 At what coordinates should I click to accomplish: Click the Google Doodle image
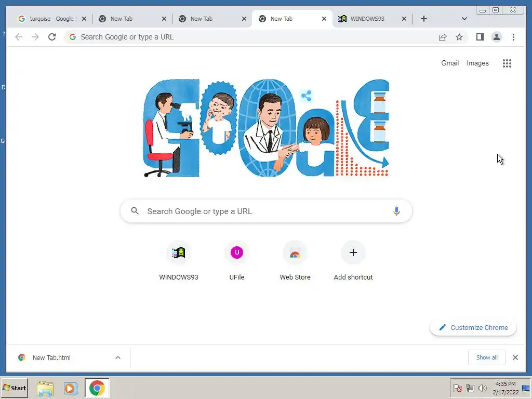(267, 128)
